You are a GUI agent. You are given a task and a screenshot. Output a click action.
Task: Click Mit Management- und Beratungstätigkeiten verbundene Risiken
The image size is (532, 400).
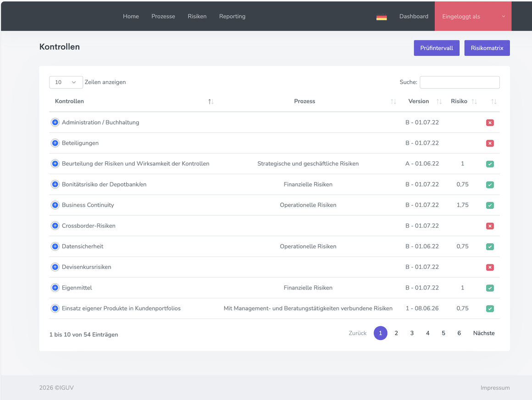pos(308,308)
